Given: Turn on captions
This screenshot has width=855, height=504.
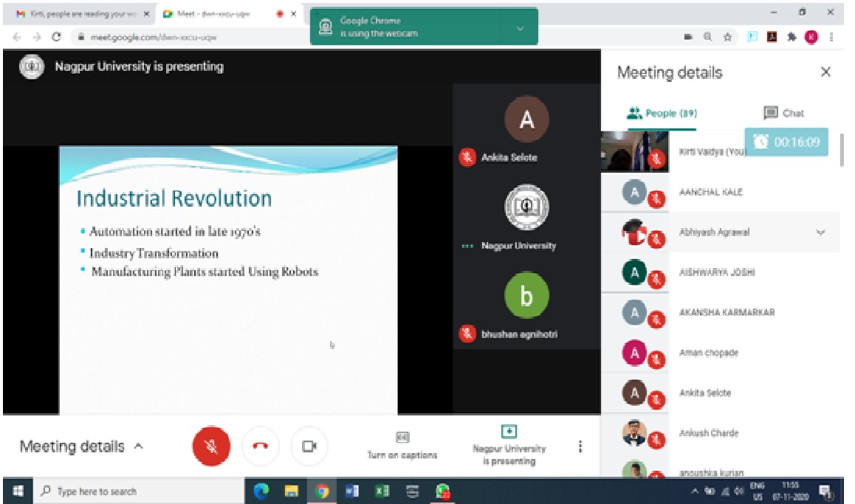Looking at the screenshot, I should click(x=402, y=446).
